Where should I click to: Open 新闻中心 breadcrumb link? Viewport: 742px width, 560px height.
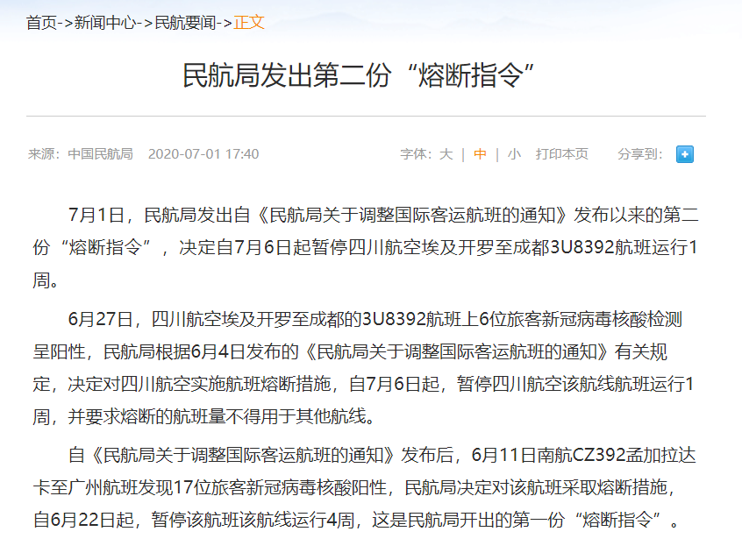pos(106,23)
